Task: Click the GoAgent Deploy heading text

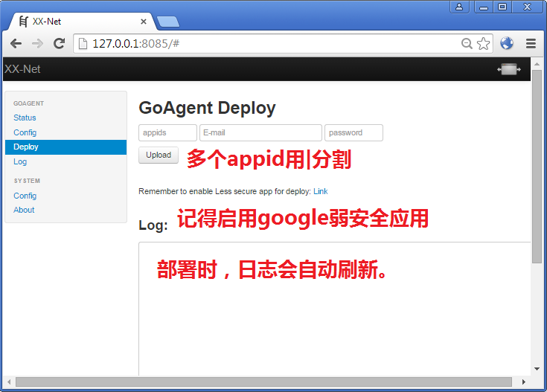Action: pyautogui.click(x=207, y=108)
